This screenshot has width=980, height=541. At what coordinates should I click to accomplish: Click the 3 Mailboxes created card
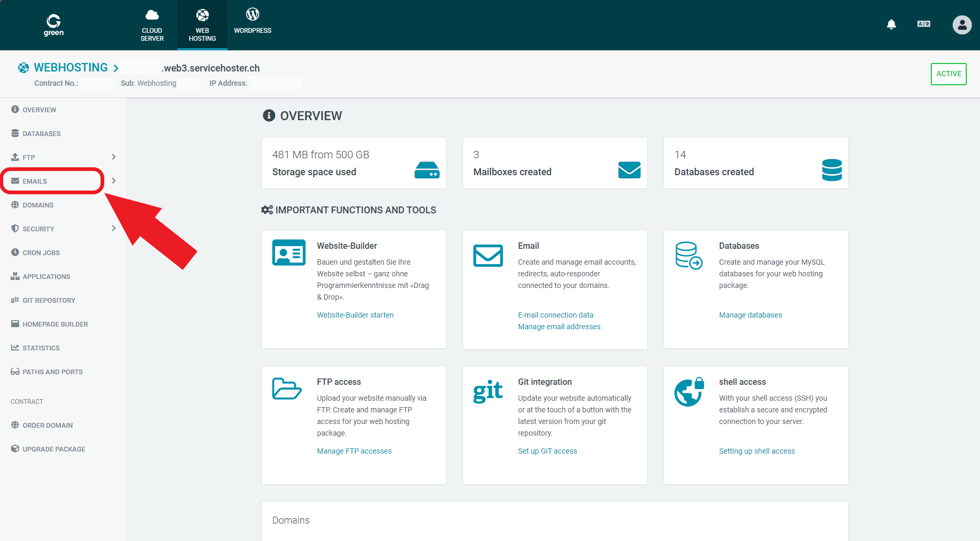tap(555, 163)
